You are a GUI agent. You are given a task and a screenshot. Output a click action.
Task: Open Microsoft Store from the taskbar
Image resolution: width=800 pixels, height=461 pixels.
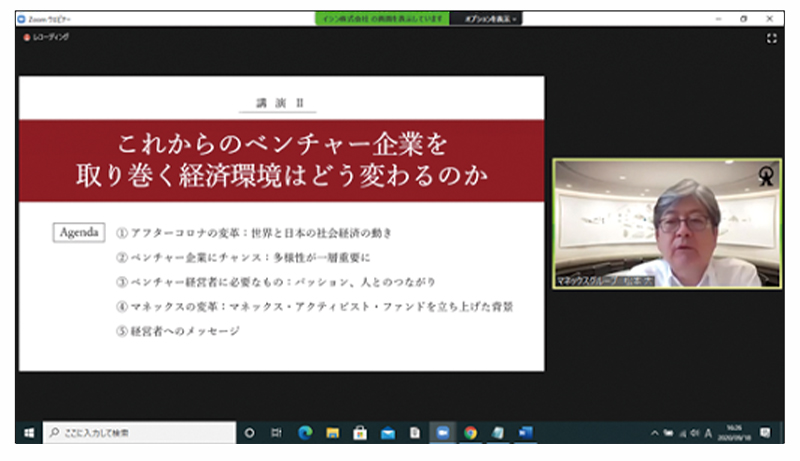359,433
